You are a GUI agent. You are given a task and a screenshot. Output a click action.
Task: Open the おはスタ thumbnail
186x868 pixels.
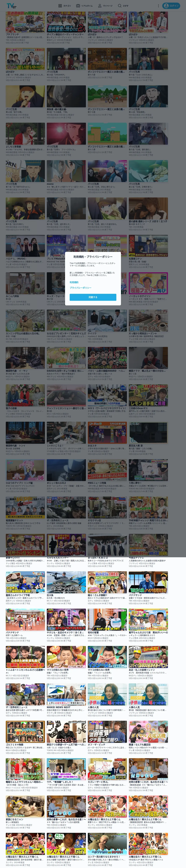(107, 433)
